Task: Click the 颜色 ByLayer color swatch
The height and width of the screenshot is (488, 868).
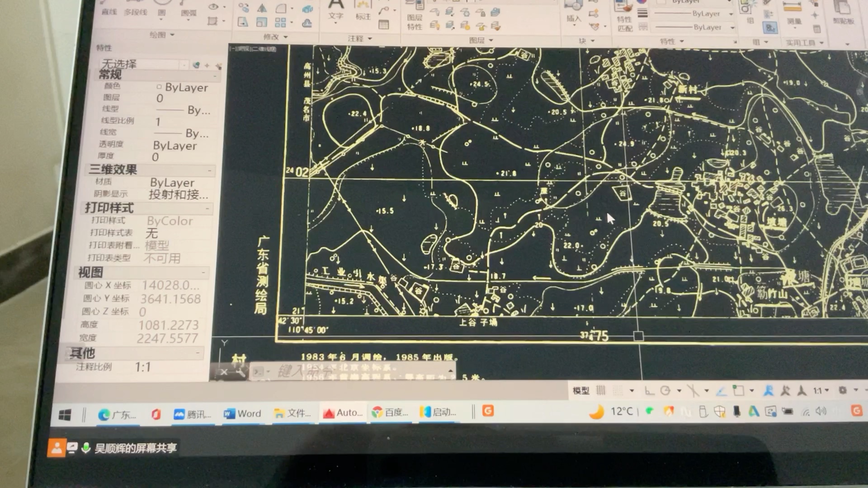Action: (x=159, y=87)
